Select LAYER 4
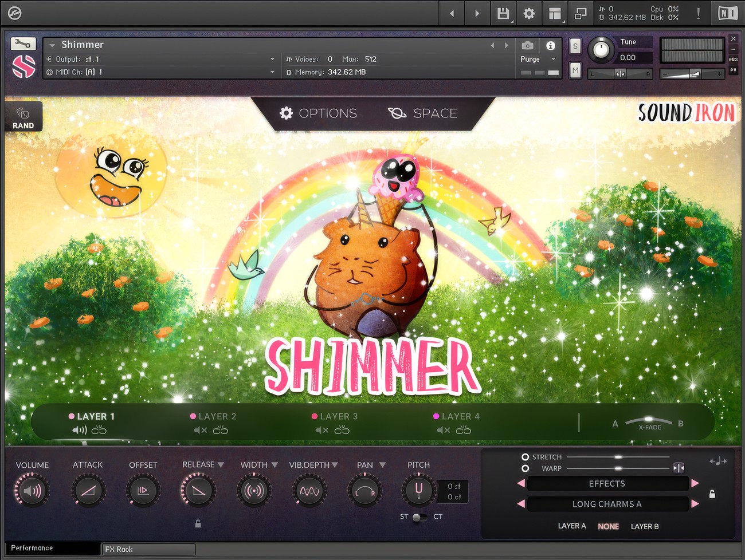 [456, 416]
